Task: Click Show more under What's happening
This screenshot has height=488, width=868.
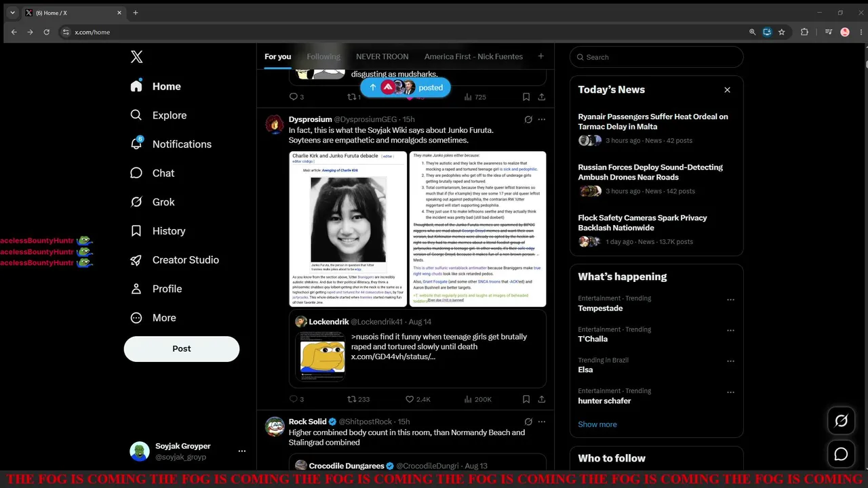Action: coord(597,424)
